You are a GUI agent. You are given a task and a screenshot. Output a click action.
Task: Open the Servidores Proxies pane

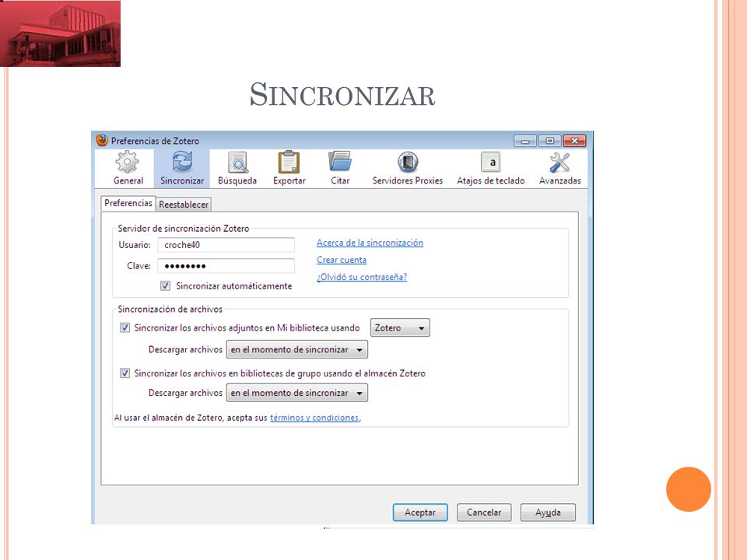pos(408,168)
